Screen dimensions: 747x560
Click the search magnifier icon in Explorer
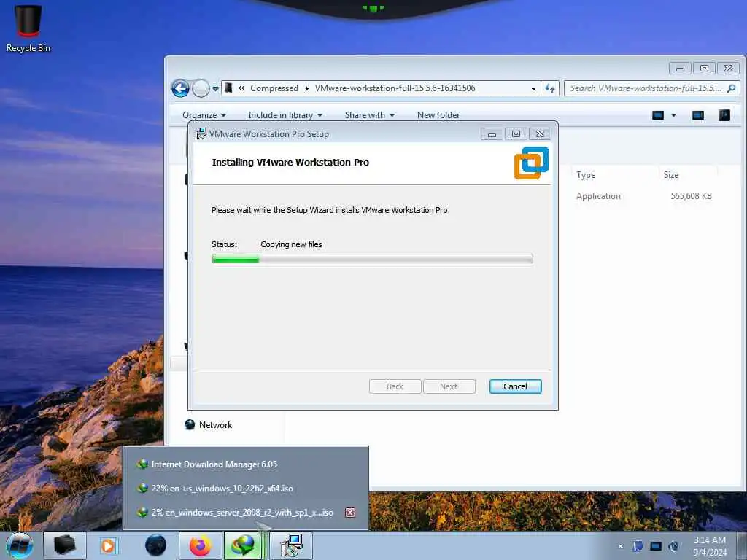click(731, 88)
